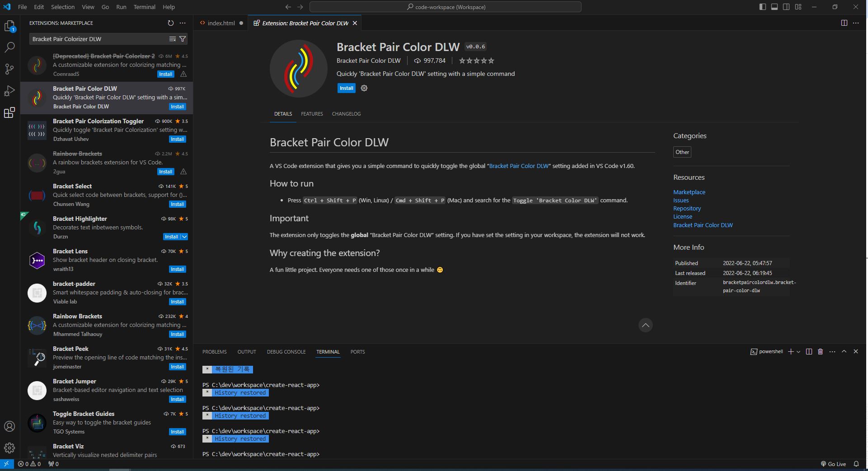Open Extensions panel more actions menu
Viewport: 868px width, 471px height.
tap(183, 23)
